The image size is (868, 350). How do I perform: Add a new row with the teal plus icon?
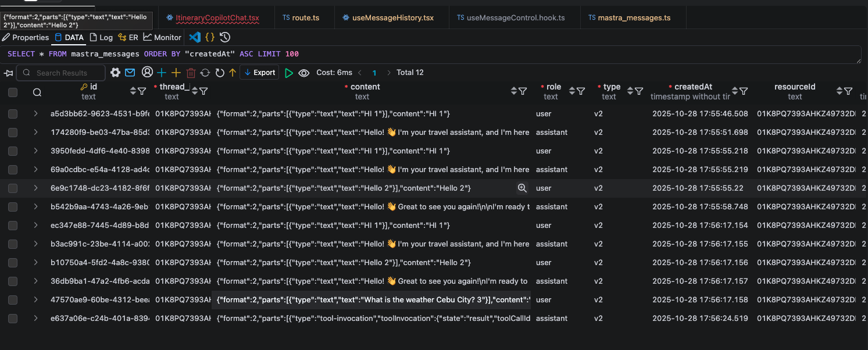(x=162, y=73)
